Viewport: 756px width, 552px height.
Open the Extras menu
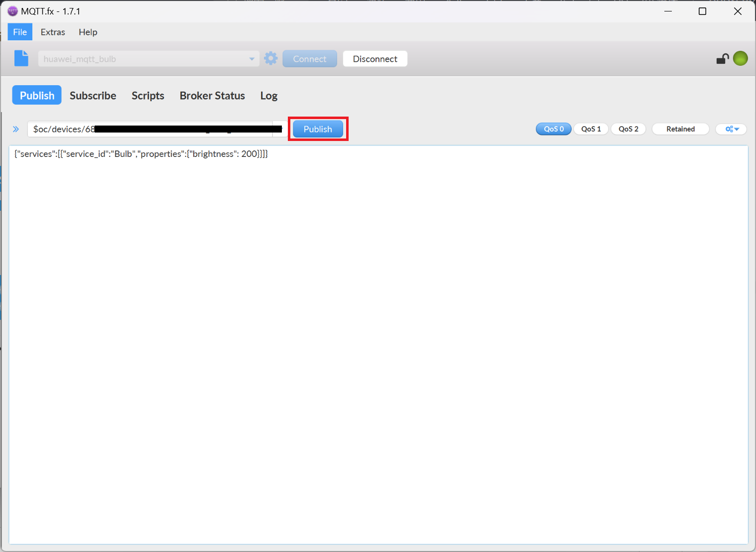coord(53,32)
